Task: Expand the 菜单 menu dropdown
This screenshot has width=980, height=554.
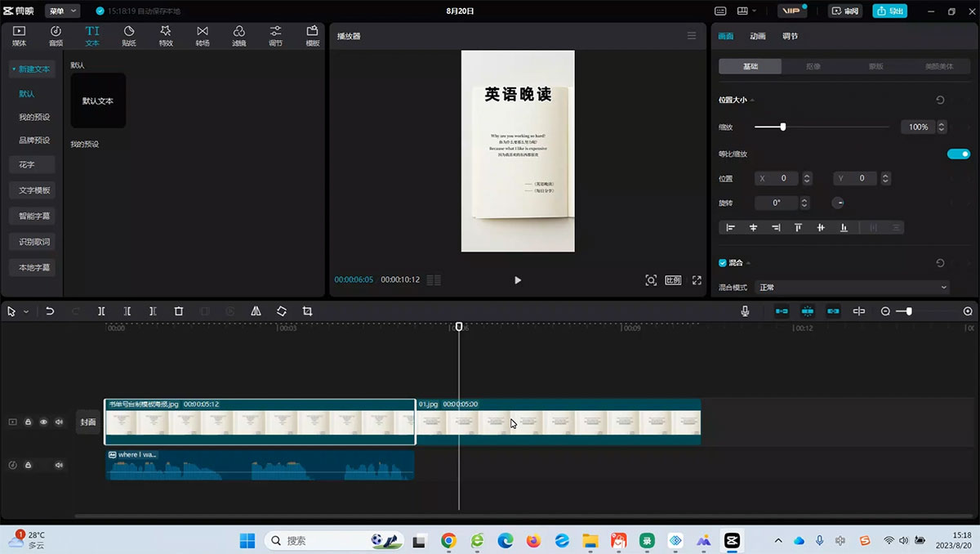Action: pyautogui.click(x=62, y=11)
